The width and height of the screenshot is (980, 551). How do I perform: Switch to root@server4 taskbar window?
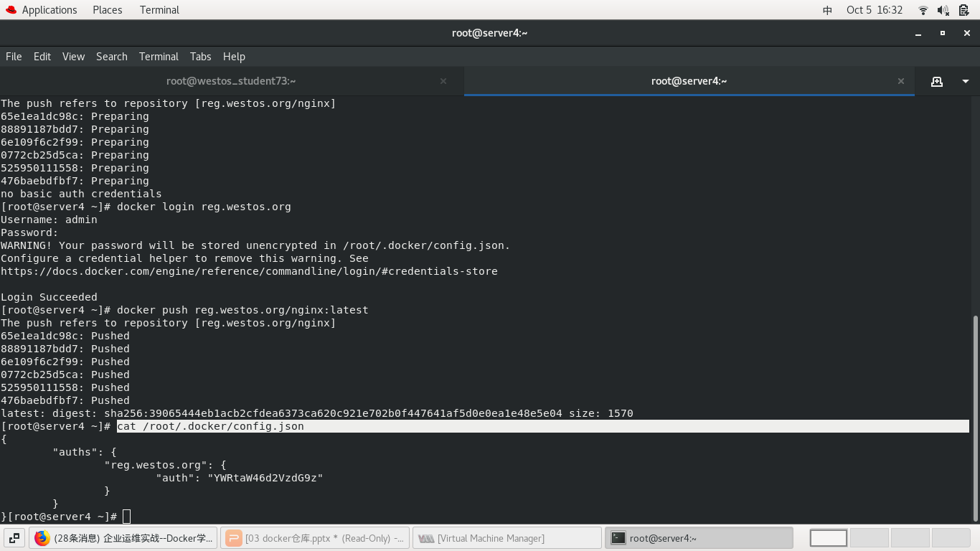click(699, 538)
